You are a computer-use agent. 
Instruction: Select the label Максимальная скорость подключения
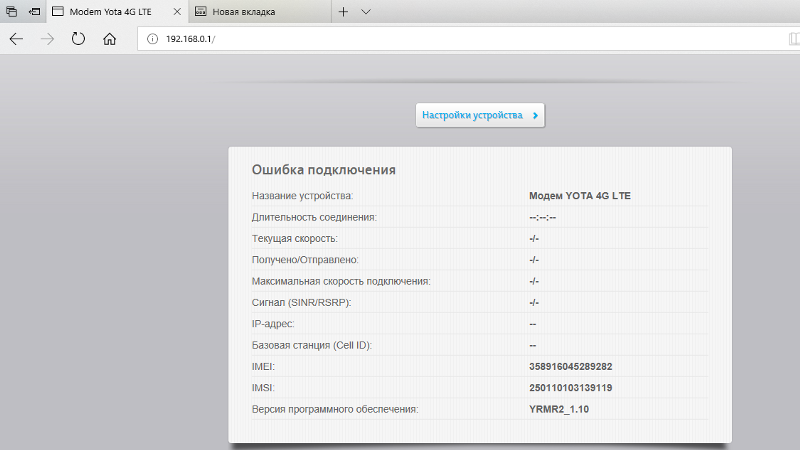tap(341, 281)
